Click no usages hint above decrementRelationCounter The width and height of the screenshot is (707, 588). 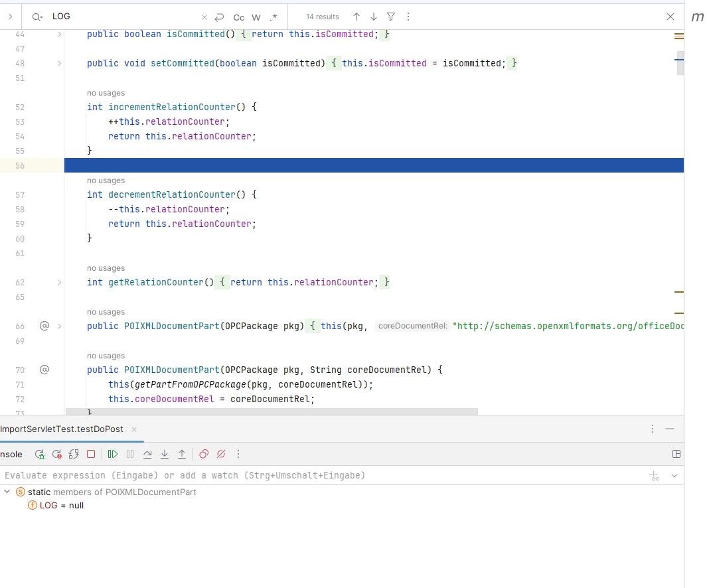pyautogui.click(x=106, y=181)
